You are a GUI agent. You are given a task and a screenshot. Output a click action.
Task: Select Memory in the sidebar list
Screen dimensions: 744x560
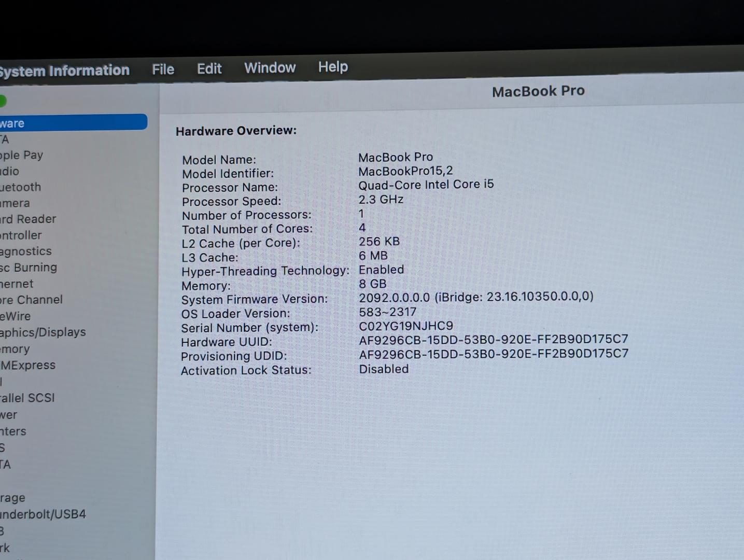[x=15, y=349]
